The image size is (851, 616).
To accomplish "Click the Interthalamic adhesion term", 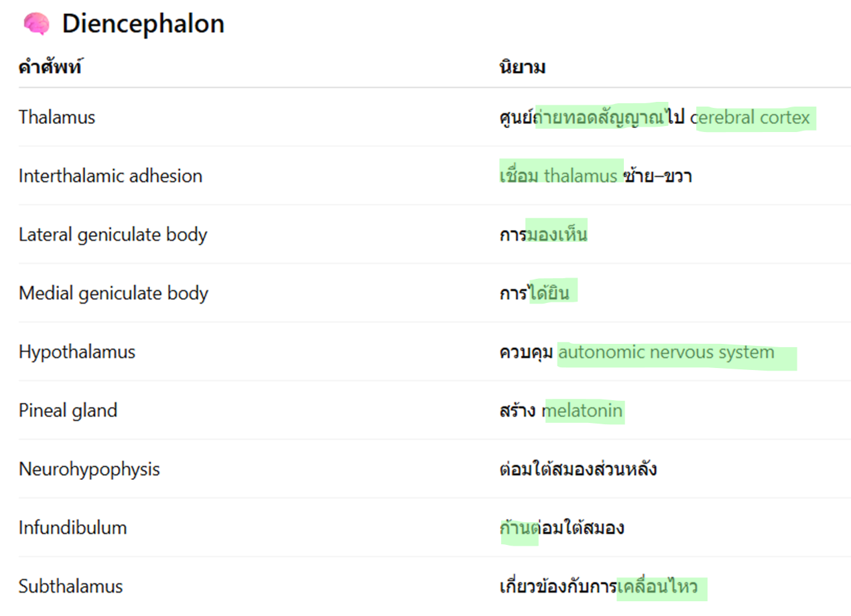I will [x=111, y=176].
